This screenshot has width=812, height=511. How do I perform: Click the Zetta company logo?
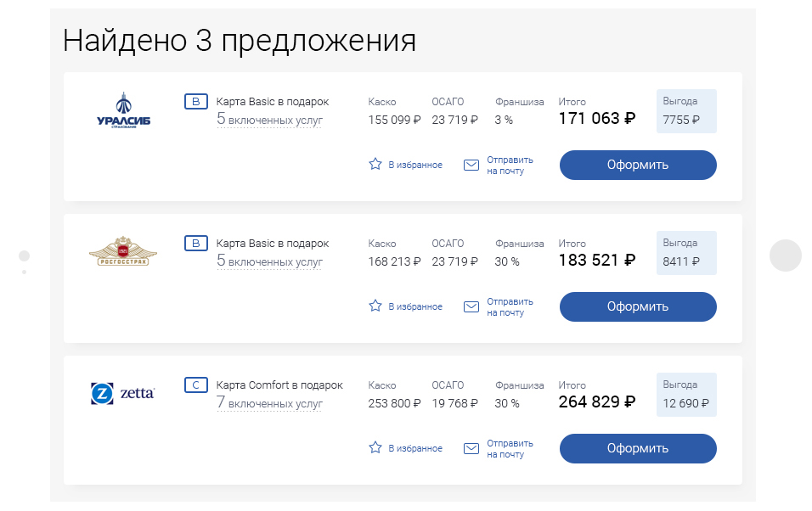coord(123,393)
